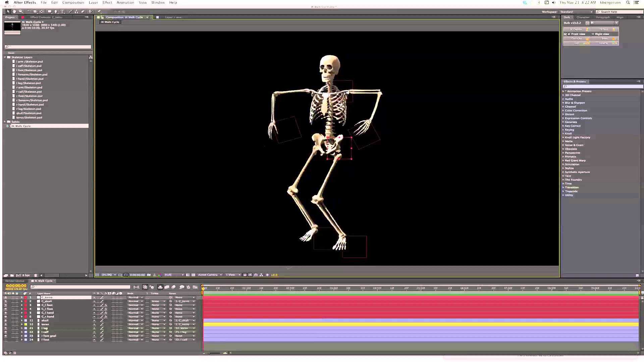Image resolution: width=644 pixels, height=362 pixels.
Task: Click the yellow label swatch of the torso layer
Action: (25, 324)
